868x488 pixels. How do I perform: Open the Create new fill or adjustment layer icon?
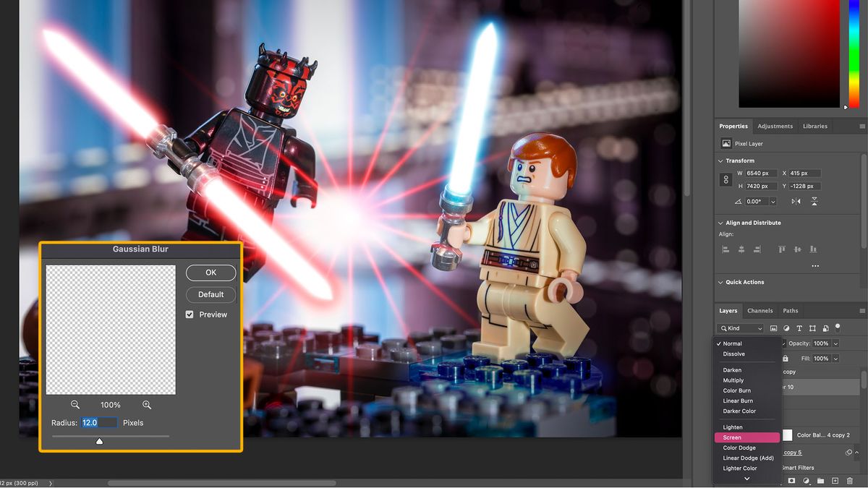point(807,480)
